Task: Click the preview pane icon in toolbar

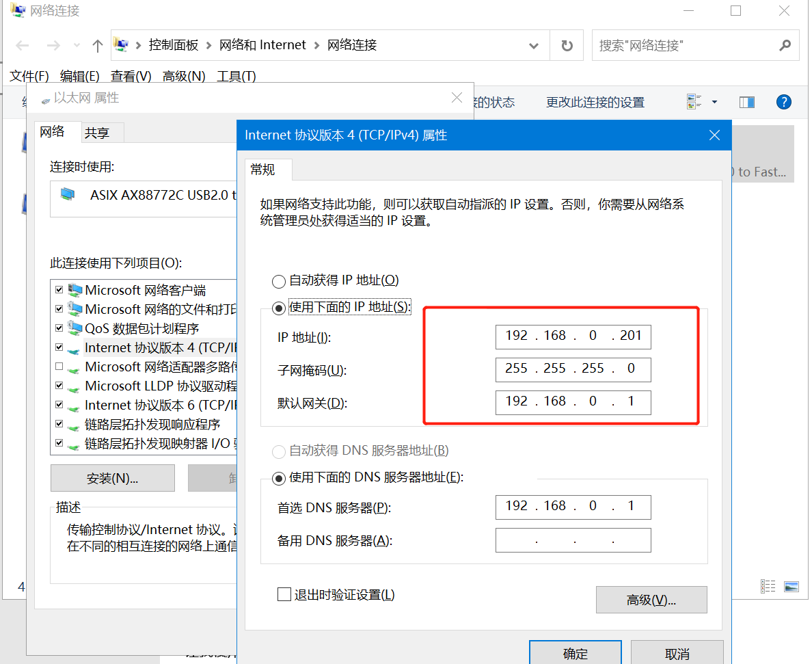Action: click(746, 103)
